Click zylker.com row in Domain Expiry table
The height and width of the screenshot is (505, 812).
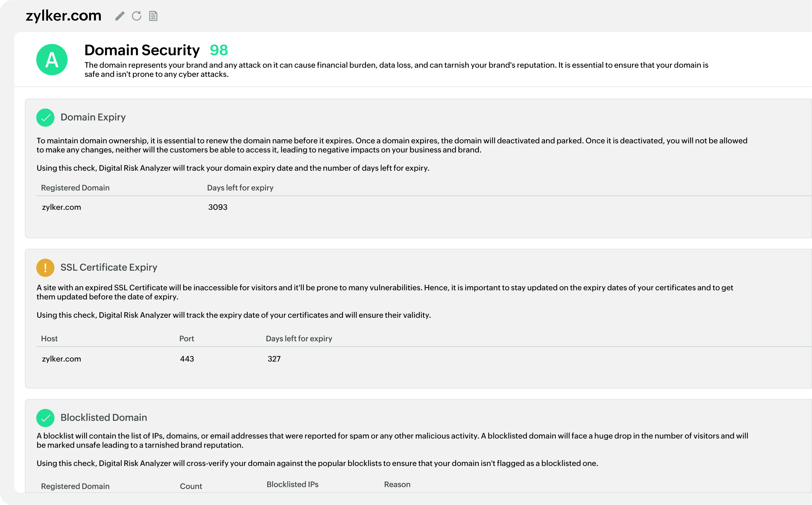[62, 207]
